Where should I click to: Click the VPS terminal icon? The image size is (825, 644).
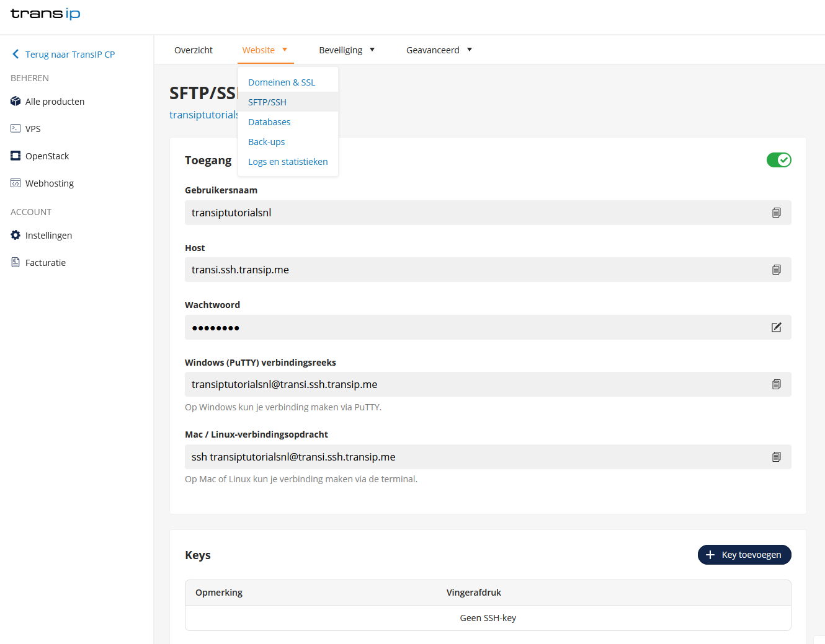16,128
